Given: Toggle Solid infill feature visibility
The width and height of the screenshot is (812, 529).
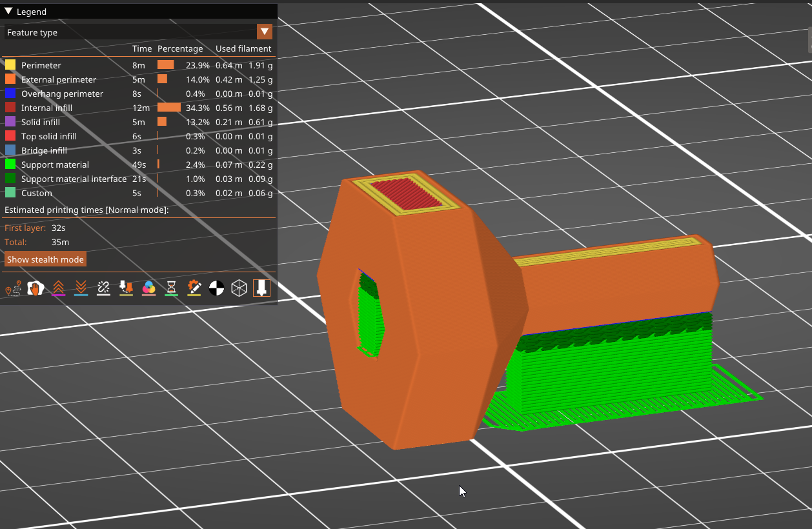Looking at the screenshot, I should 138,122.
